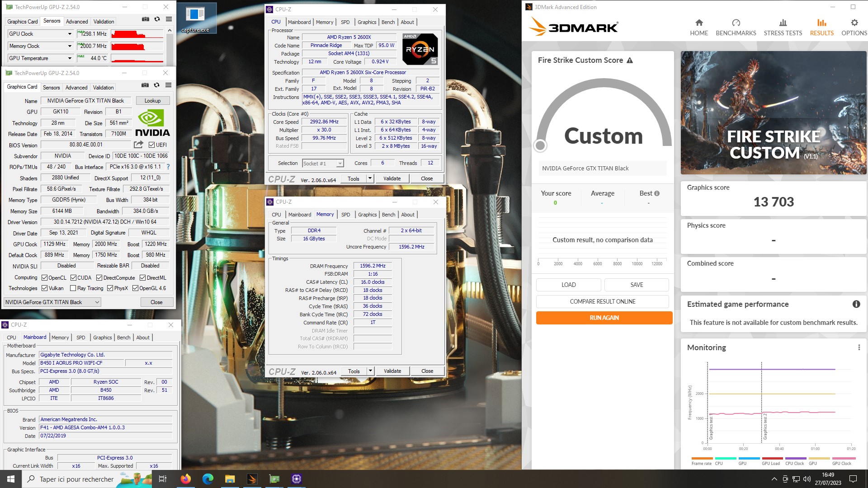The width and height of the screenshot is (868, 488).
Task: Open the Tools dropdown arrow in the CPU-Z CPU window
Action: (x=370, y=178)
